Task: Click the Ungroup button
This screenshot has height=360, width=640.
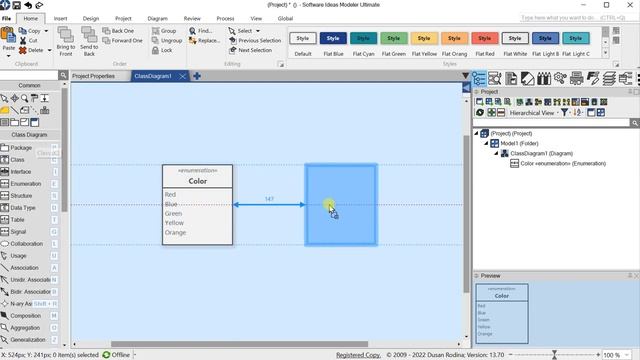Action: pyautogui.click(x=167, y=40)
